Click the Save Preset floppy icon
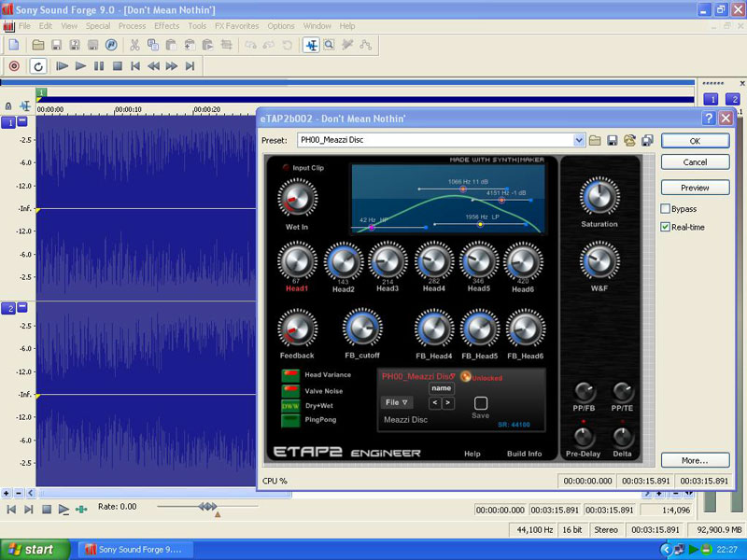Viewport: 747px width, 560px height. click(612, 140)
